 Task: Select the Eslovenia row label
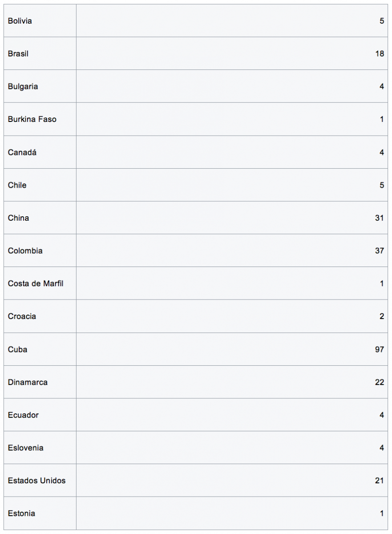tap(25, 448)
